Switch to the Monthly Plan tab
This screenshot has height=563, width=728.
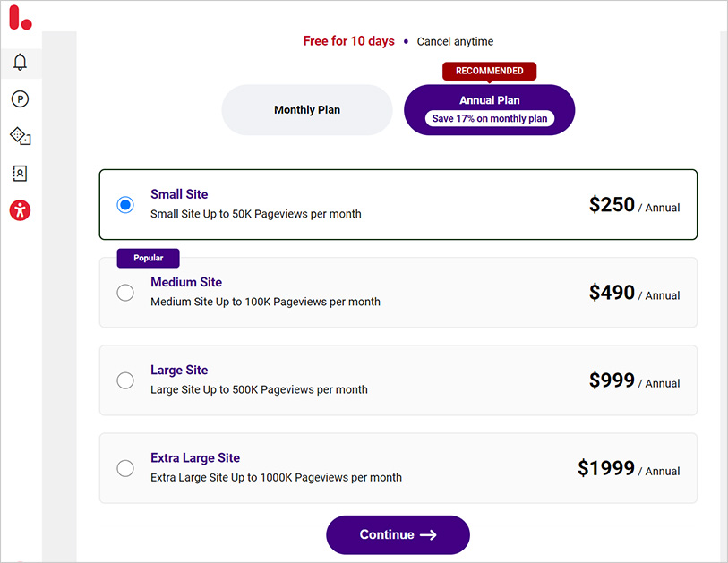pos(306,109)
